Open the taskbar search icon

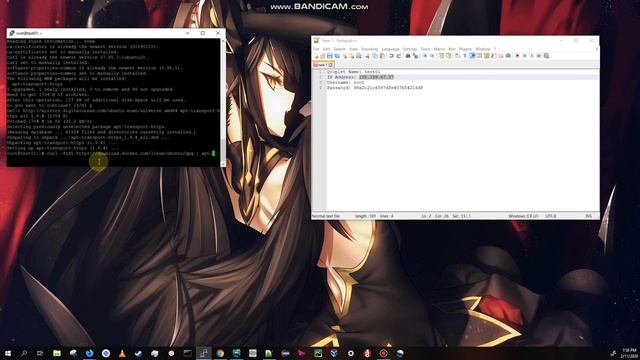[x=24, y=353]
